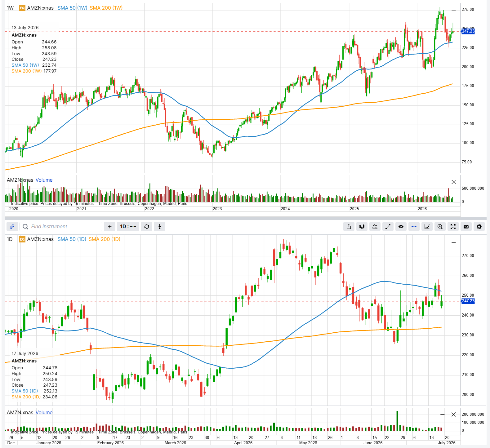Focus the Find instrument search field
This screenshot has width=490, height=448.
click(61, 227)
